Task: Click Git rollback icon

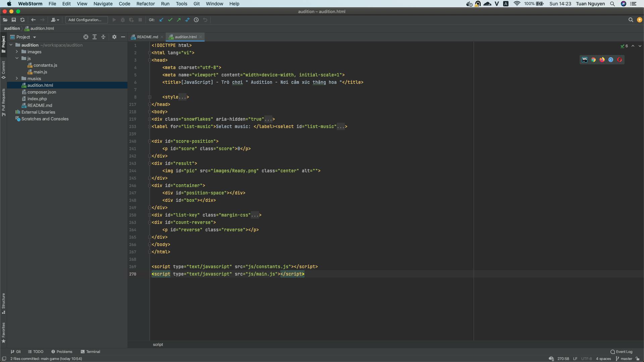Action: tap(205, 20)
